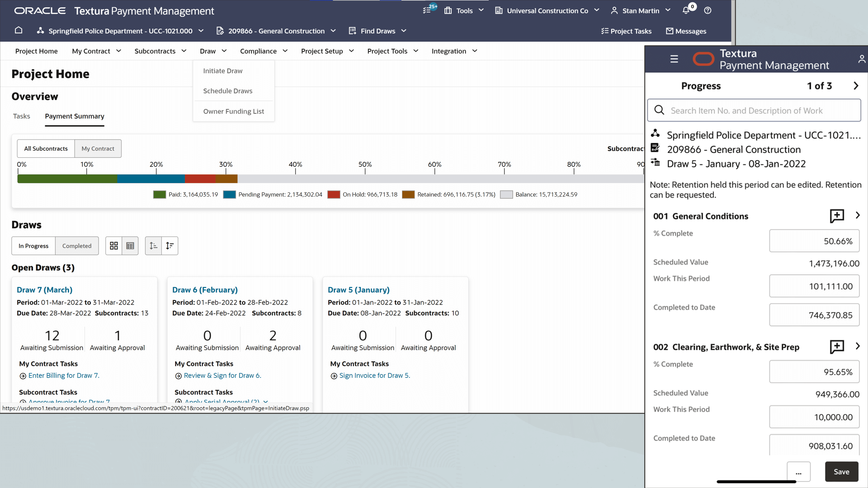Switch to the Tasks tab

pos(21,116)
